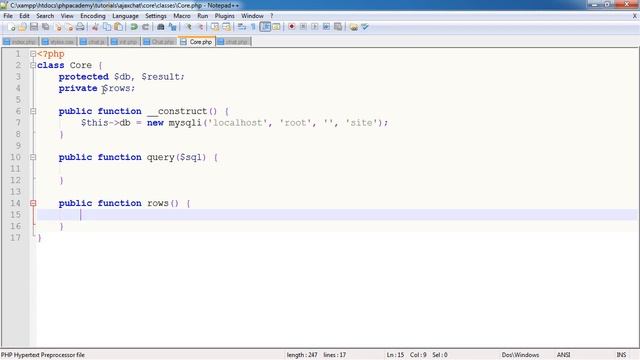Undo the last edit

click(134, 27)
